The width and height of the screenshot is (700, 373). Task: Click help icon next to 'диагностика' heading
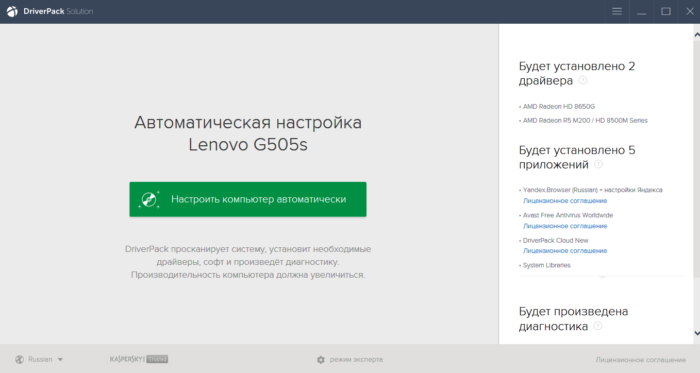(598, 326)
